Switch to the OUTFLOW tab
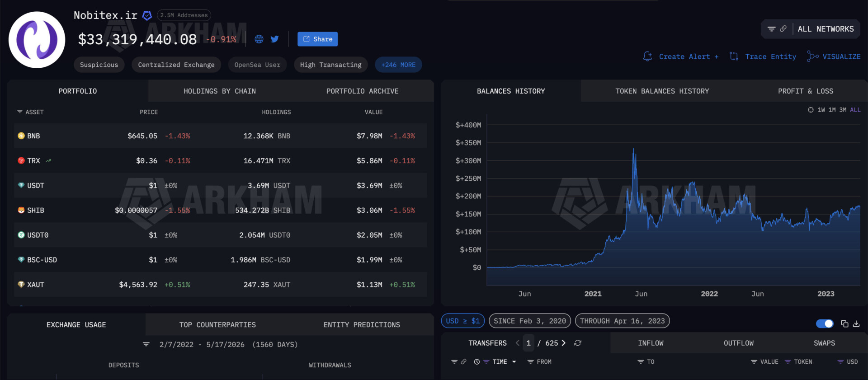868x380 pixels. point(739,343)
